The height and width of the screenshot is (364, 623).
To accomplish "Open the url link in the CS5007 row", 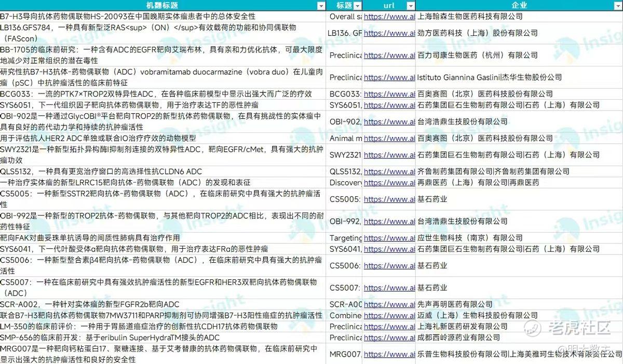I will click(389, 288).
